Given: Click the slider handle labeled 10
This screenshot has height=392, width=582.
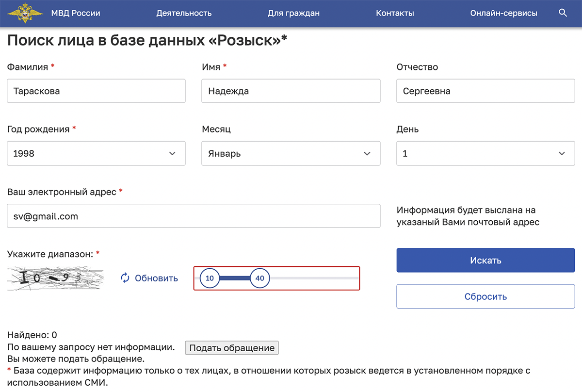Looking at the screenshot, I should tap(210, 278).
